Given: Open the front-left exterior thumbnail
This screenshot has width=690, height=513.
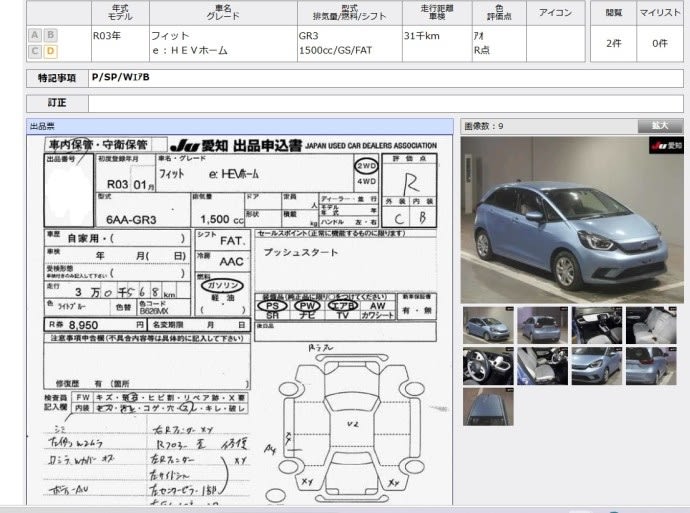Looking at the screenshot, I should (x=488, y=325).
